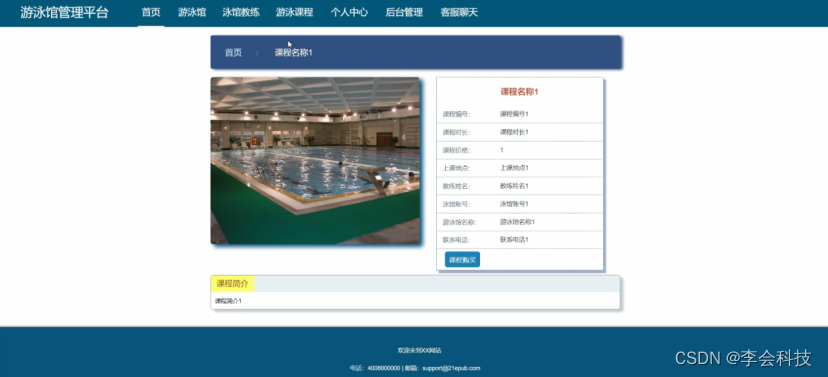Select the 课程简介 tab

pos(232,284)
